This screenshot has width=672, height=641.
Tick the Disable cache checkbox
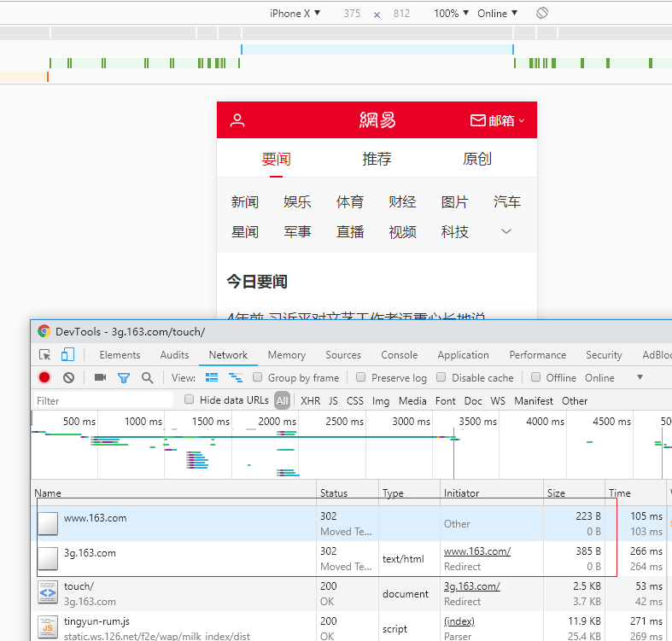tap(441, 377)
